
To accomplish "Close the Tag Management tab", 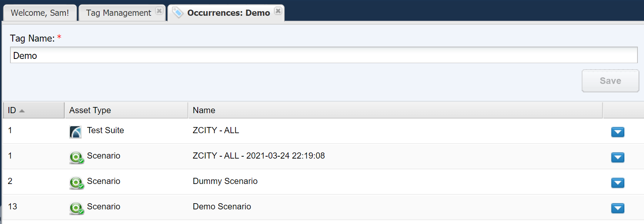I will [x=159, y=11].
